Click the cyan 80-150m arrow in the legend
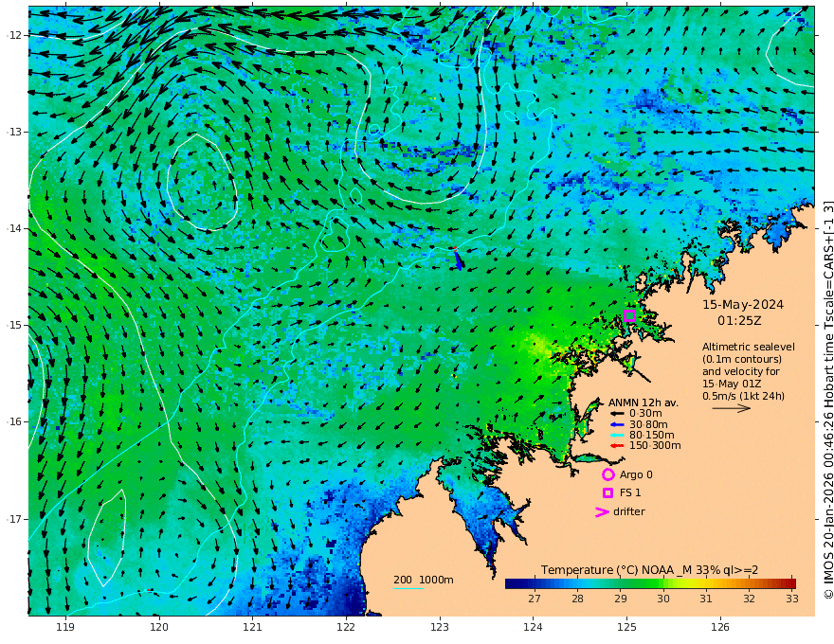This screenshot has width=834, height=644. coord(616,435)
